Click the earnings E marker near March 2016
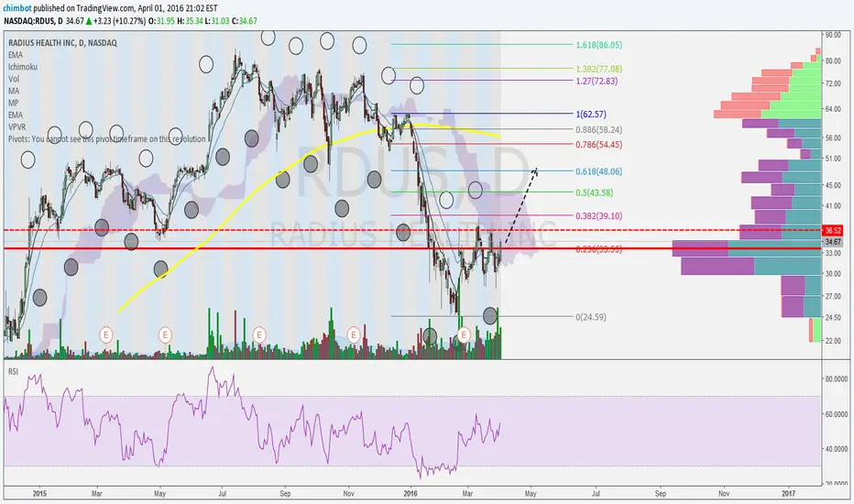Viewport: 854px width, 504px height. 464,334
